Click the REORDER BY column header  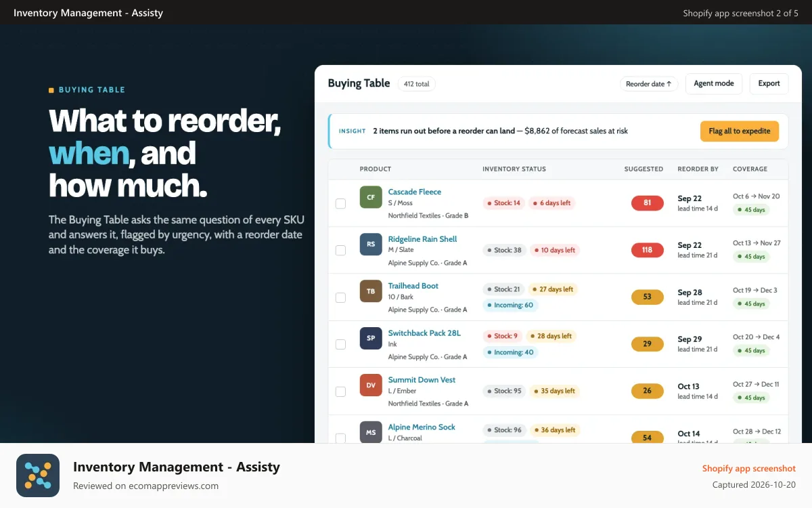(698, 169)
